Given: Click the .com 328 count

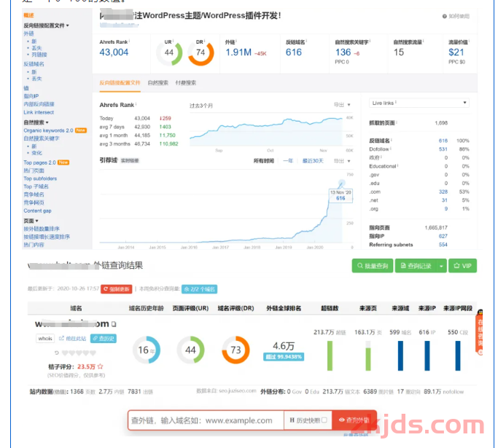Looking at the screenshot, I should click(443, 192).
